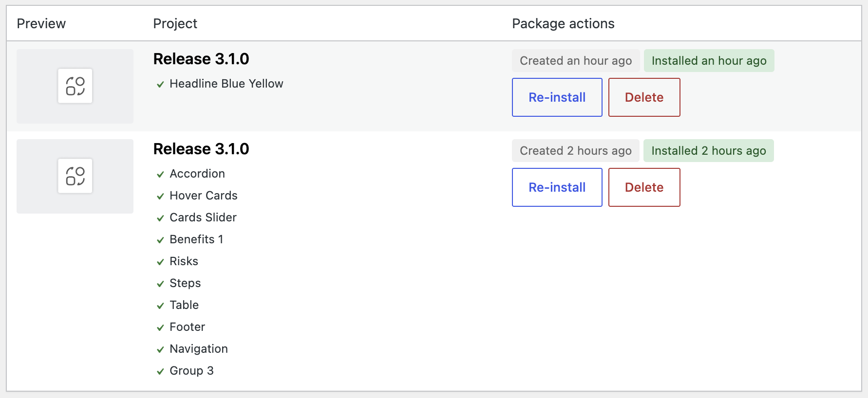
Task: Click the checkmark icon next to Benefits 1
Action: pos(160,240)
